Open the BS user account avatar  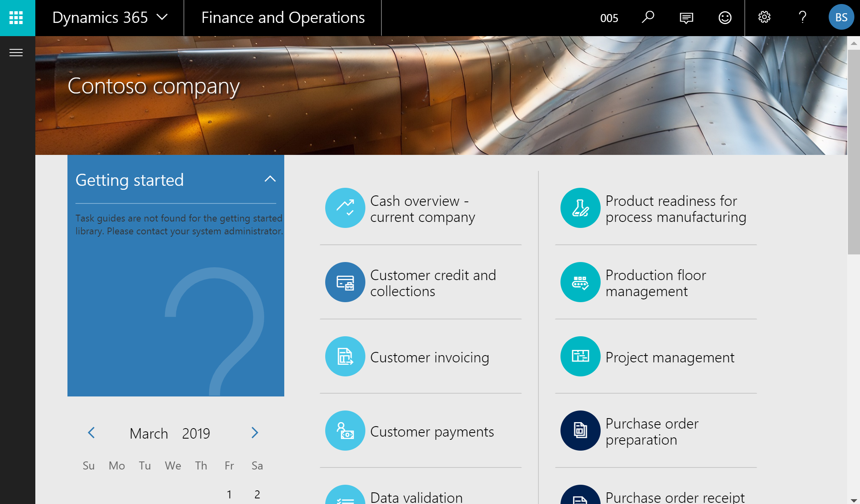point(841,17)
